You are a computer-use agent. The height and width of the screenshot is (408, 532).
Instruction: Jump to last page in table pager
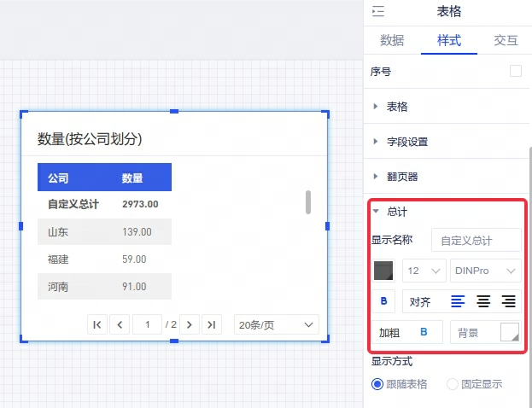pyautogui.click(x=213, y=324)
